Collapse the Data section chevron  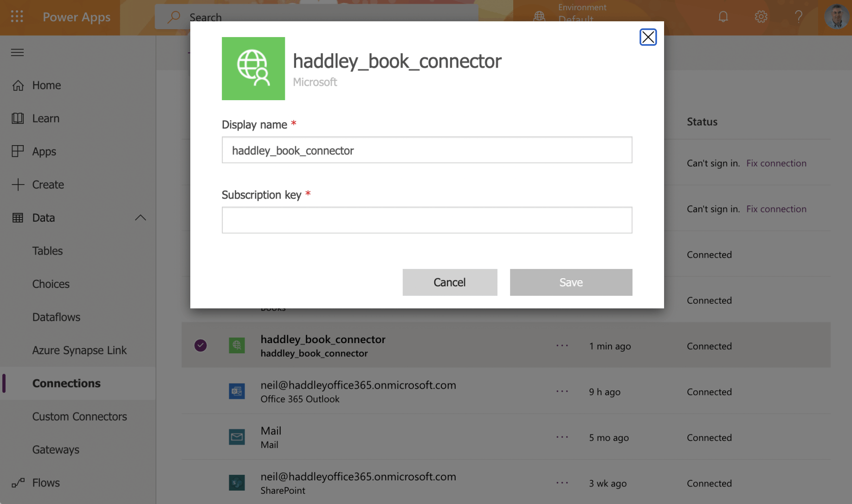[140, 217]
